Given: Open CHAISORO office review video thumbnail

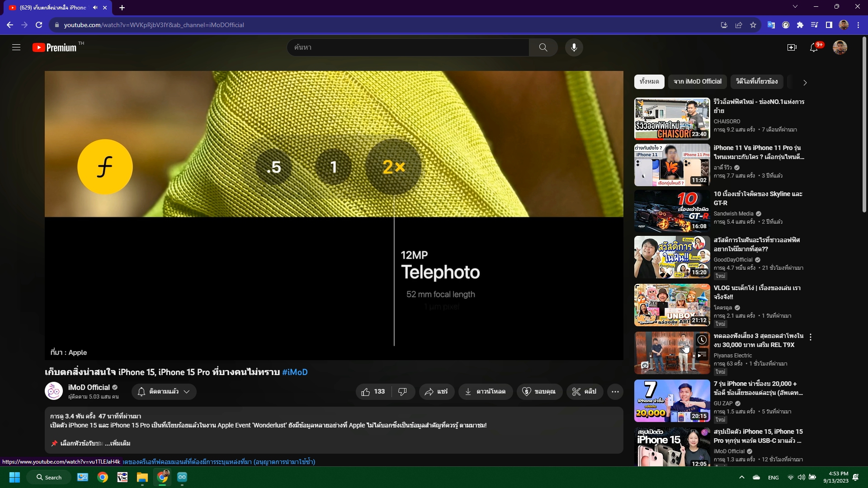Looking at the screenshot, I should click(672, 119).
